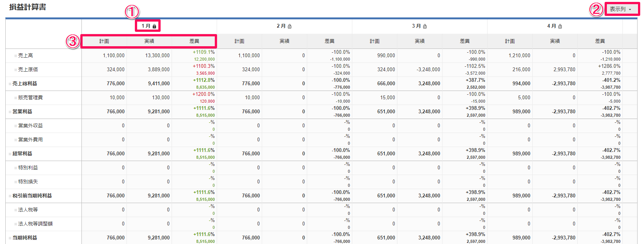Select the 営業外費用 row label
The width and height of the screenshot is (644, 244).
pos(30,140)
